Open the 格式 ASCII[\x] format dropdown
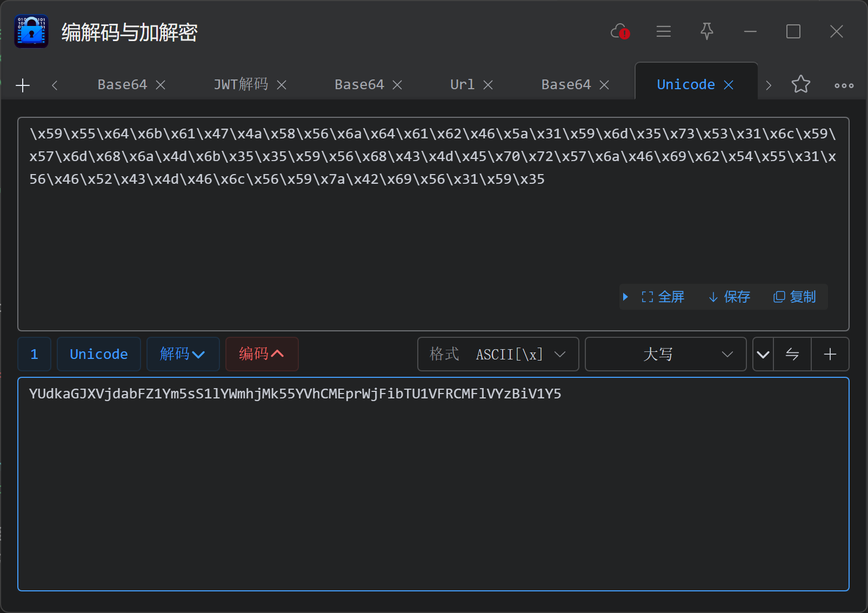Screen dimensions: 868x613 pos(498,354)
